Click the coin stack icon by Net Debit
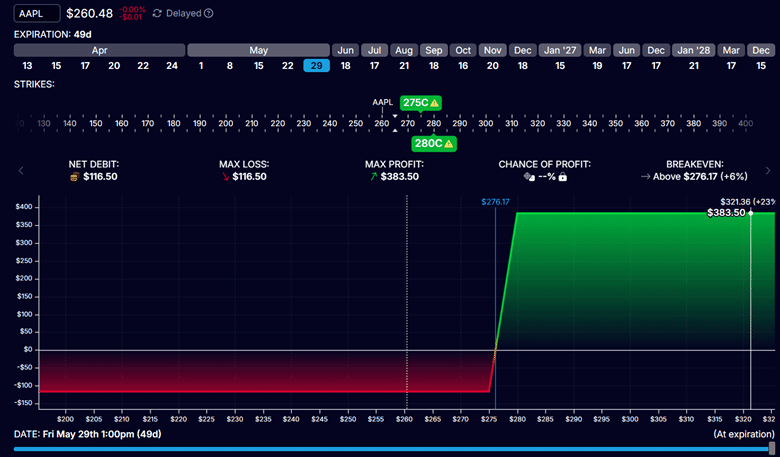 [x=74, y=177]
